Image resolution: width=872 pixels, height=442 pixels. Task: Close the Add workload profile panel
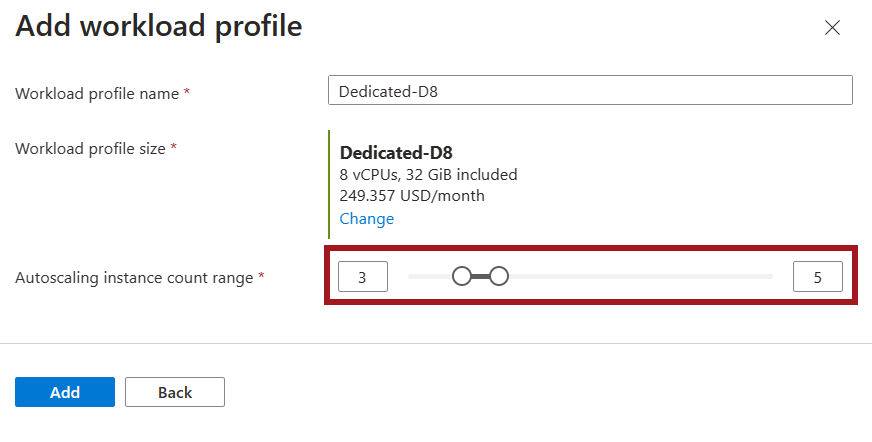coord(831,28)
